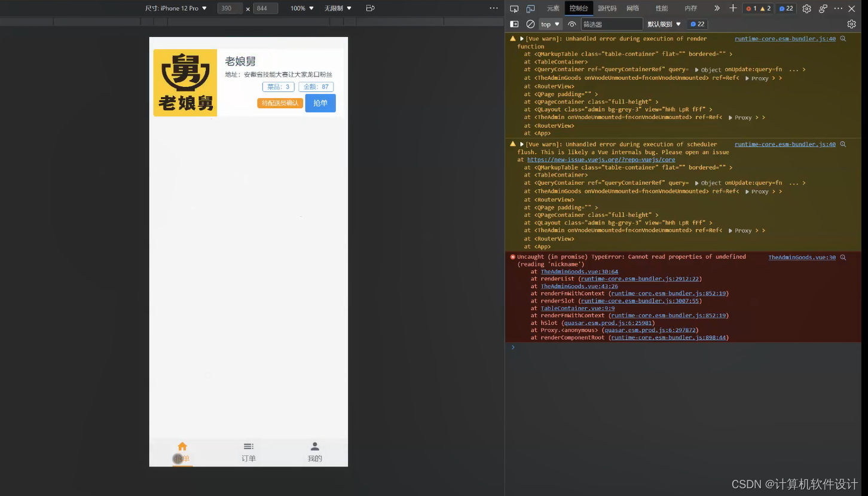Click the 菜品: 3 tag
The width and height of the screenshot is (868, 496).
click(279, 87)
